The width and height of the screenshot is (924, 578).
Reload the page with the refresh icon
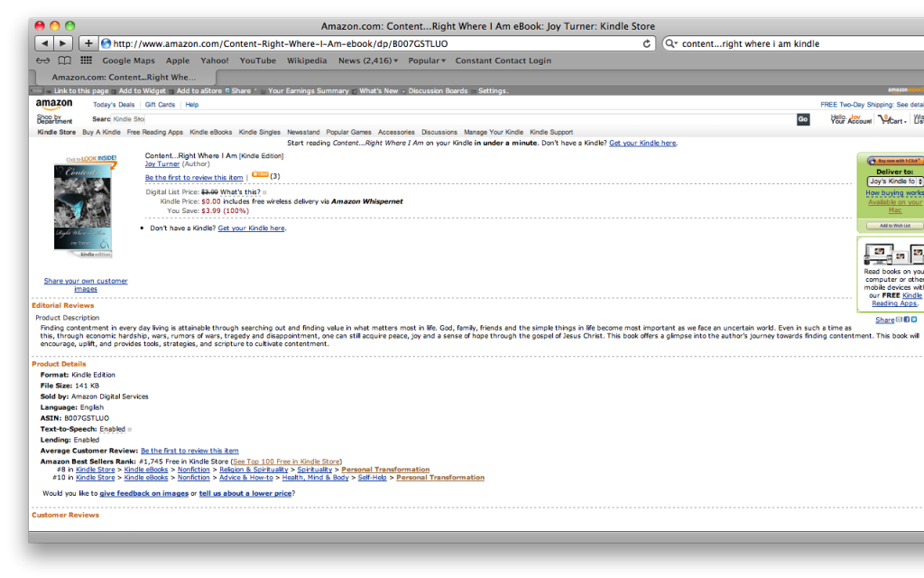coord(647,43)
